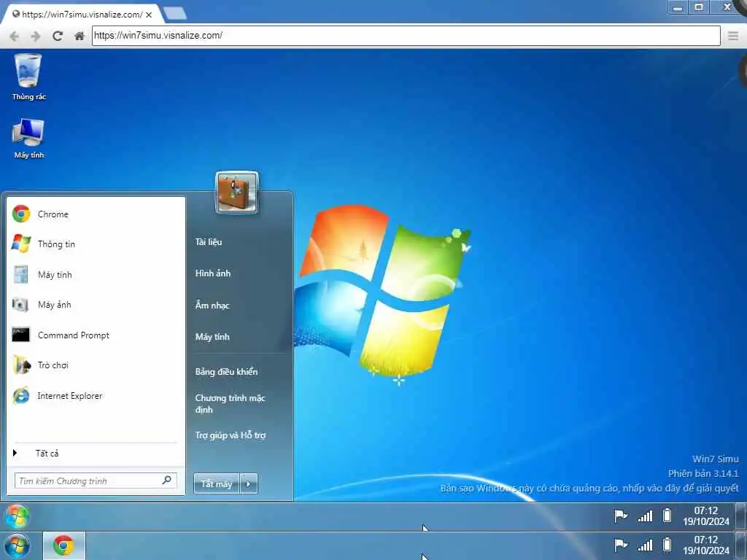Open Chrome from the Start menu
747x560 pixels.
[x=96, y=214]
